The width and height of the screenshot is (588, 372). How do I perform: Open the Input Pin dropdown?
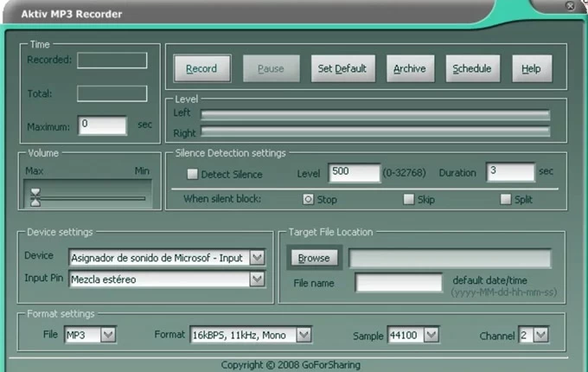257,279
